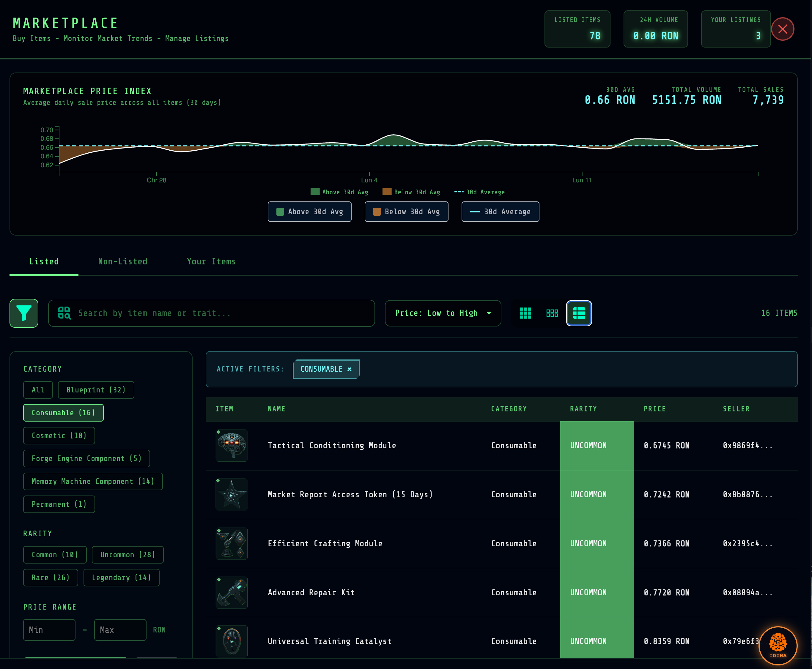Switch to the Non-Listed tab
The height and width of the screenshot is (669, 812).
[x=123, y=261]
